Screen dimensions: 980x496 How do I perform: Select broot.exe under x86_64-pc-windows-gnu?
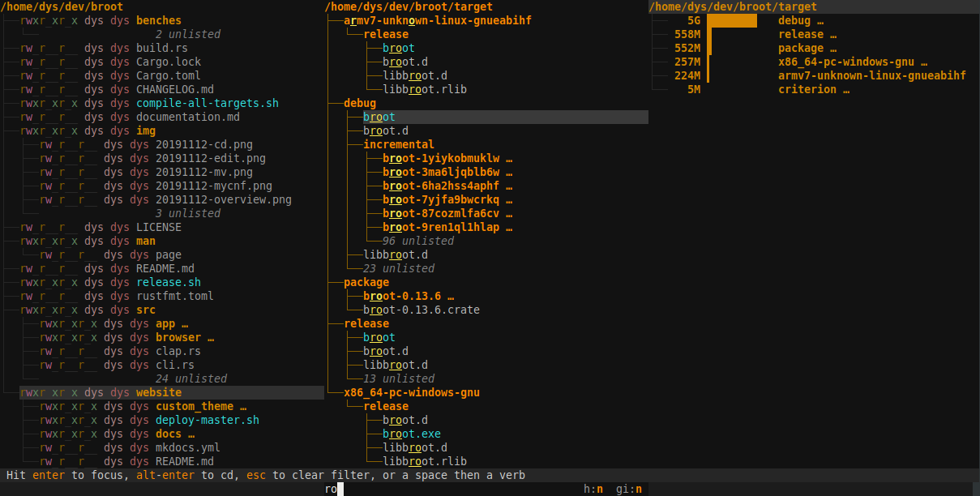412,434
